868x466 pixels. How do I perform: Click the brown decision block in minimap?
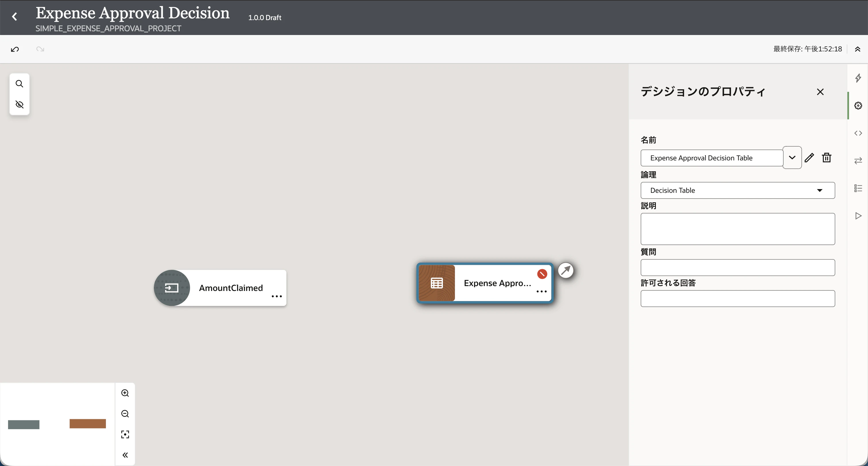coord(88,424)
